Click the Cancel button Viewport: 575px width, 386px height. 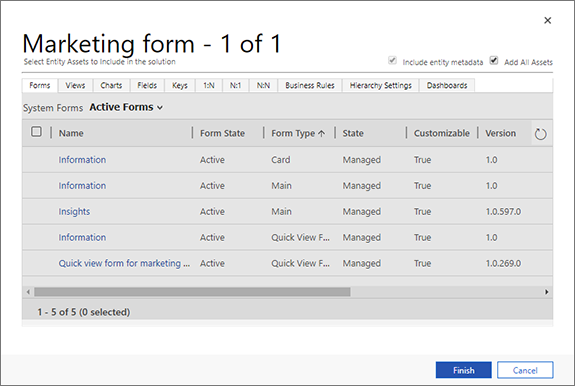[x=525, y=370]
